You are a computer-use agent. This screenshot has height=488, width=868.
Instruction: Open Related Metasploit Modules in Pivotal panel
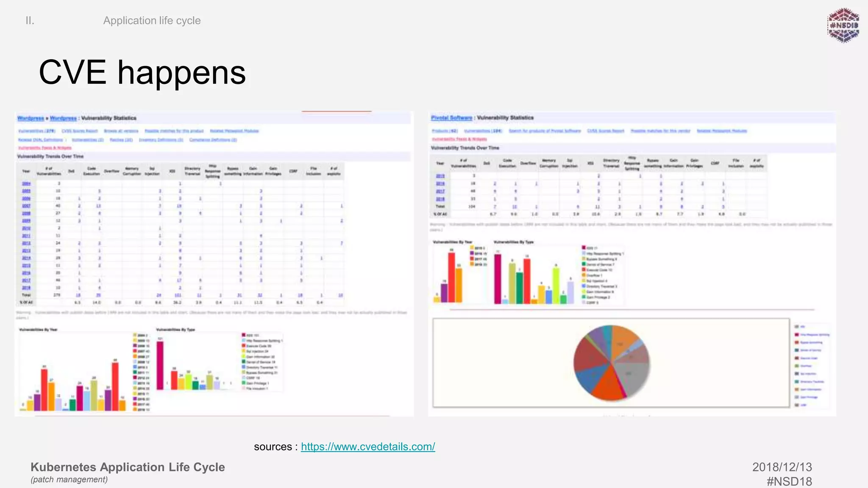tap(722, 131)
